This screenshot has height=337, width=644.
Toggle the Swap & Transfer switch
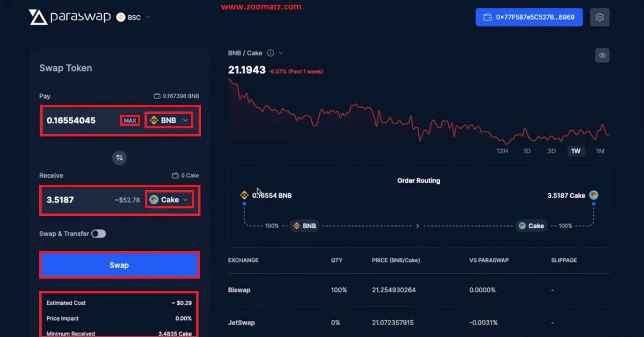(99, 234)
